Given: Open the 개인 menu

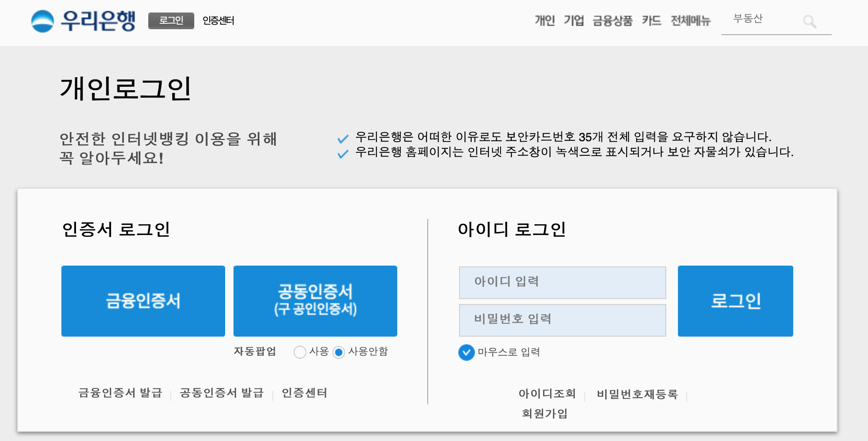Looking at the screenshot, I should point(545,20).
